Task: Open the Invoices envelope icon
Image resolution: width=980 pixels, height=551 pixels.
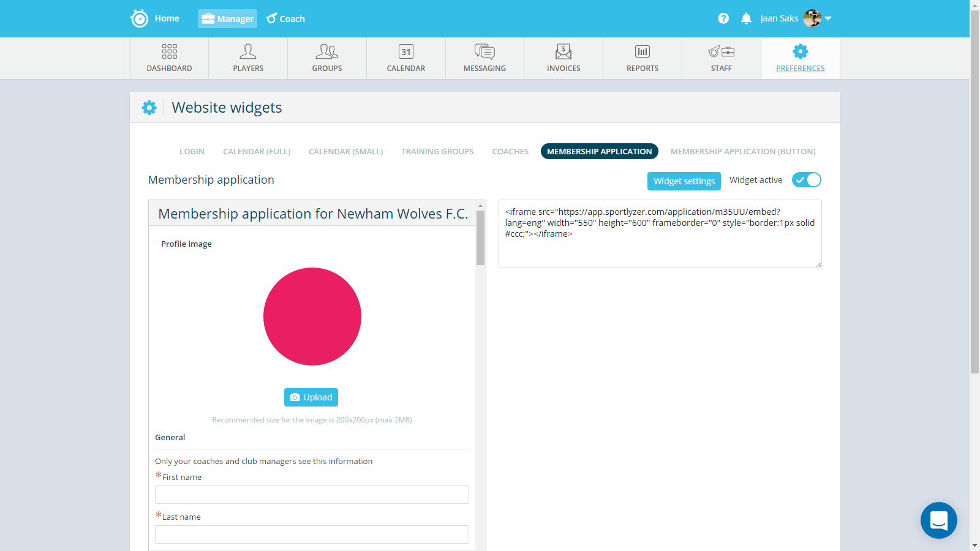Action: click(x=563, y=51)
